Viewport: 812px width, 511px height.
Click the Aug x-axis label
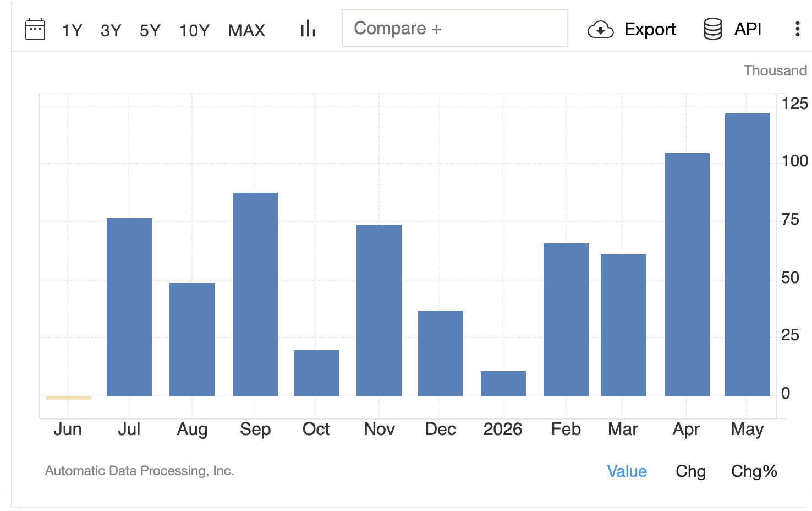[x=192, y=430]
